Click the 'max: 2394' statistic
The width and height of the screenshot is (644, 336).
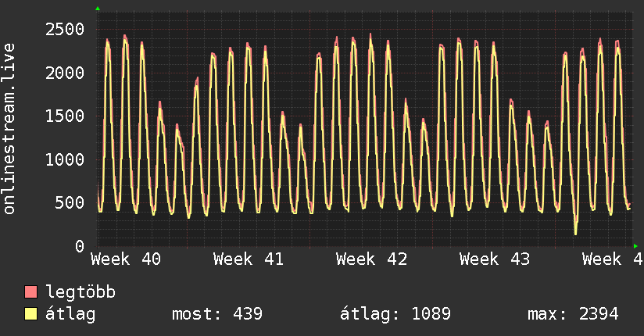573,314
